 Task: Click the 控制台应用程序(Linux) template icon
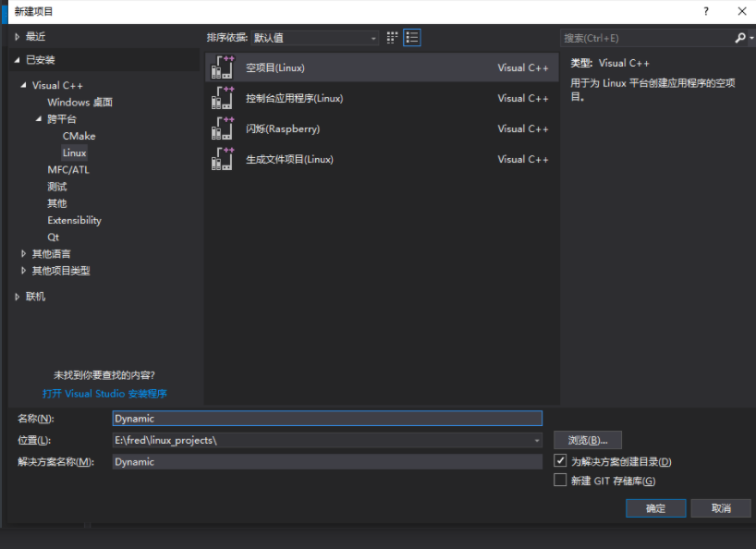pyautogui.click(x=222, y=98)
